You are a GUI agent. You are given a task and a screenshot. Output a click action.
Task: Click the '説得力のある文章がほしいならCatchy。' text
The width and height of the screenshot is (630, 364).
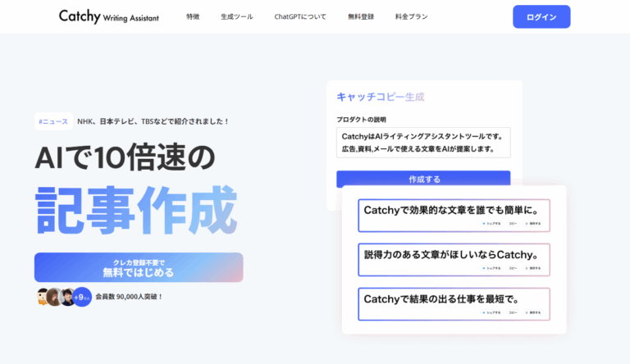click(451, 255)
